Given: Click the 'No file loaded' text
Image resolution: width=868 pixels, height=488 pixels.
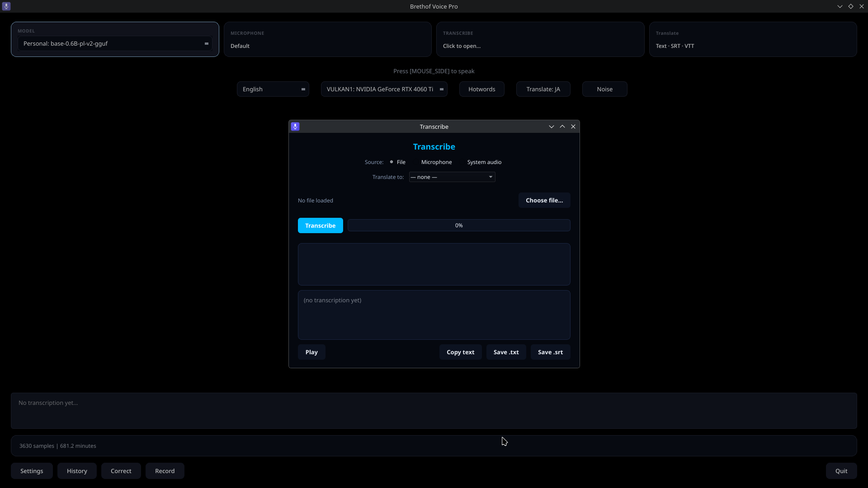Looking at the screenshot, I should [316, 201].
